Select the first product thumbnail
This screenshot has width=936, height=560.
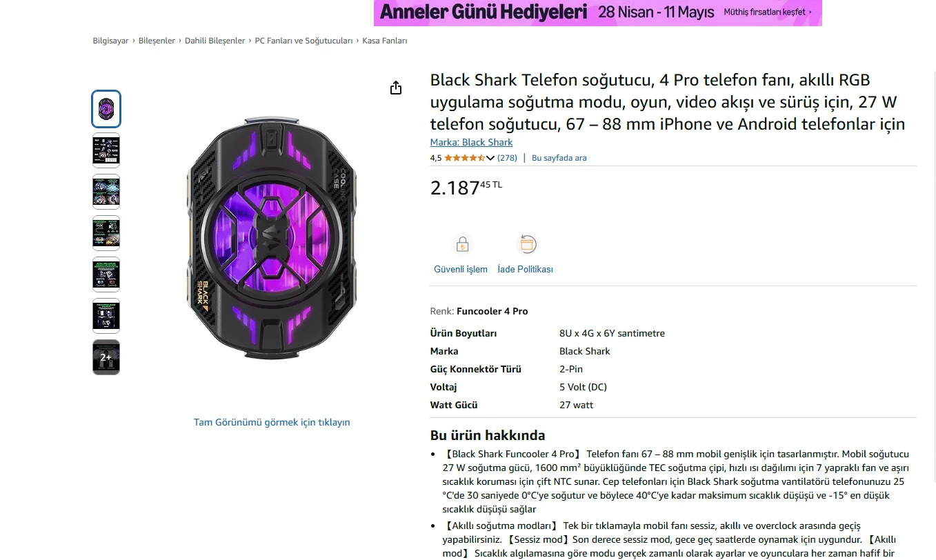(x=106, y=109)
